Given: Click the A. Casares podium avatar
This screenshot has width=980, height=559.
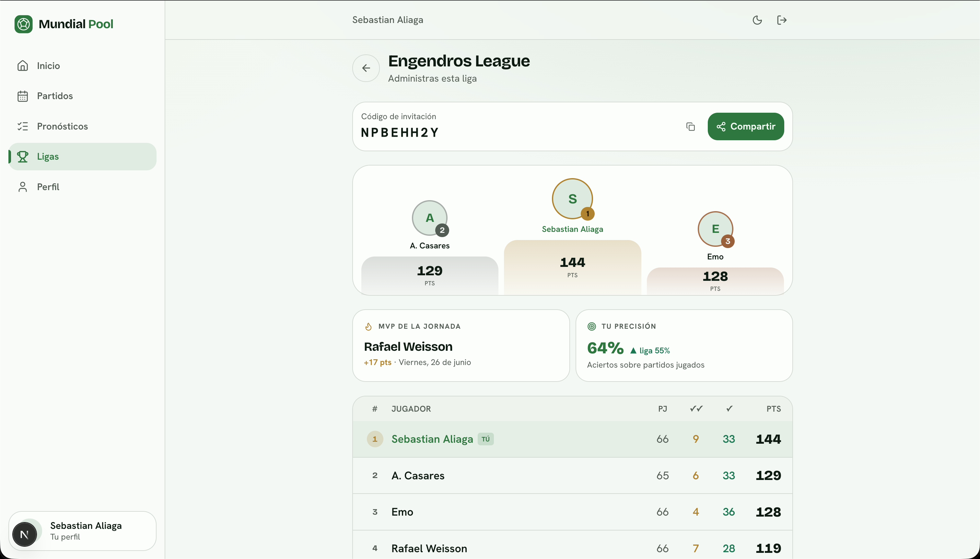Looking at the screenshot, I should (429, 218).
